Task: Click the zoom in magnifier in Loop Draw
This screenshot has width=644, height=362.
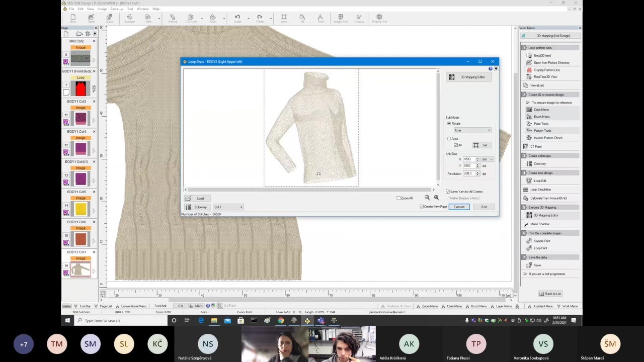Action: (436, 198)
